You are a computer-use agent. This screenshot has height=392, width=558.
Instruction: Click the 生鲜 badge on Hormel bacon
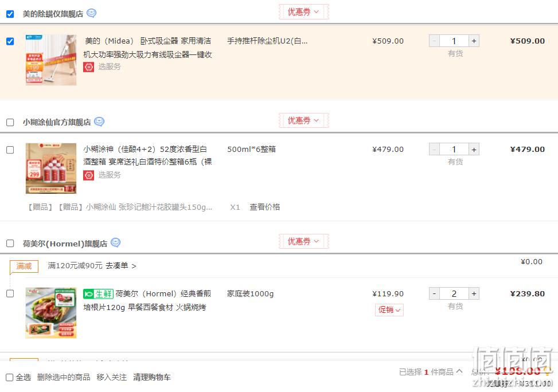[x=98, y=294]
